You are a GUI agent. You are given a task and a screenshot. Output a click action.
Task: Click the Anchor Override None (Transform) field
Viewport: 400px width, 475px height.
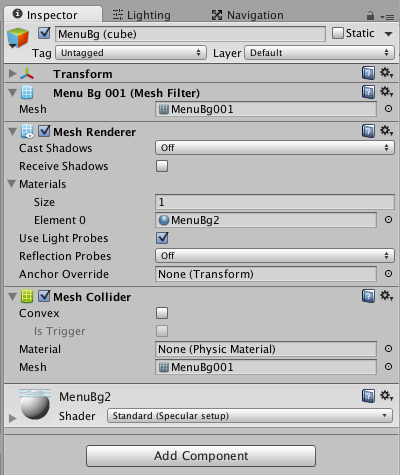266,274
